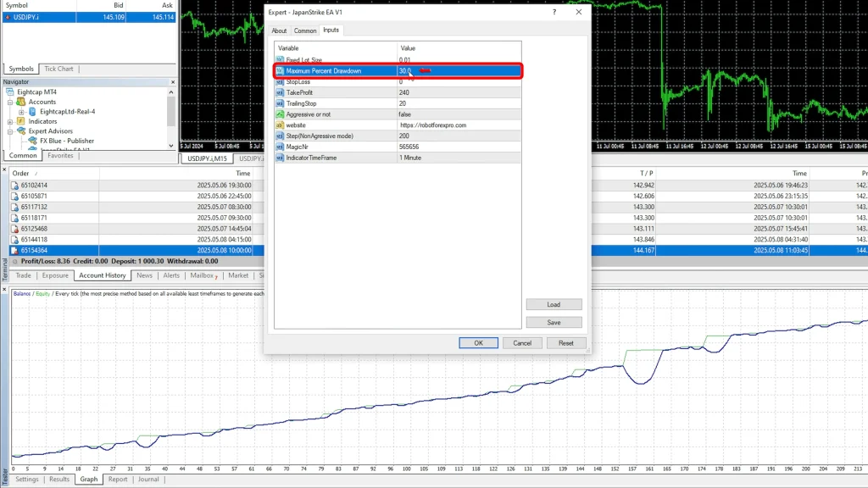Click the USDJPY.i symbol arrow icon
Viewport: 868px width, 488px height.
[8, 17]
